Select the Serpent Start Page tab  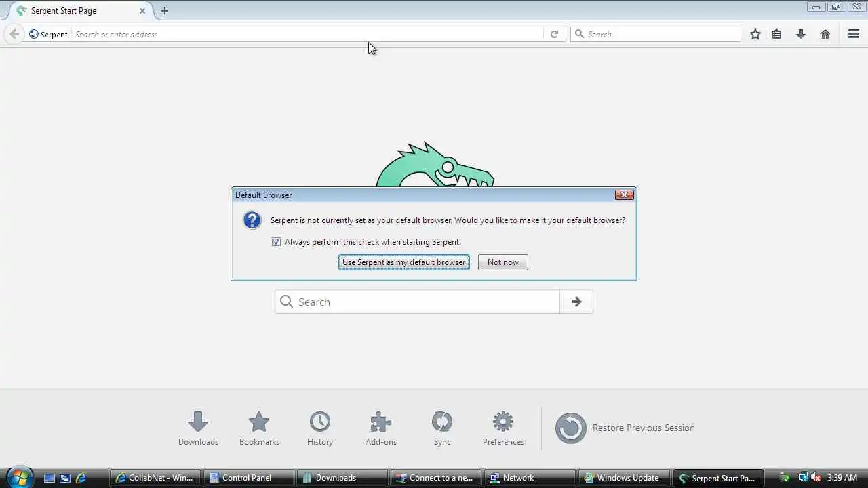click(x=81, y=11)
